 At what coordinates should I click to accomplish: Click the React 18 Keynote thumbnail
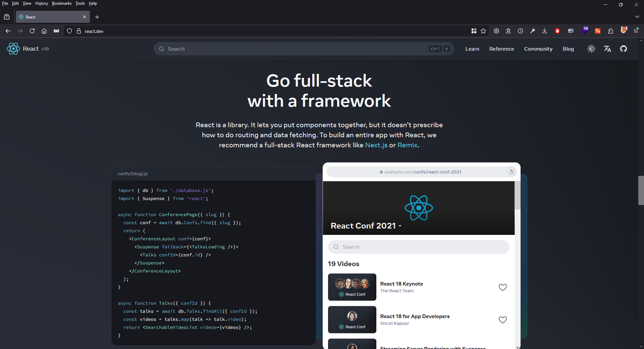[x=352, y=287]
